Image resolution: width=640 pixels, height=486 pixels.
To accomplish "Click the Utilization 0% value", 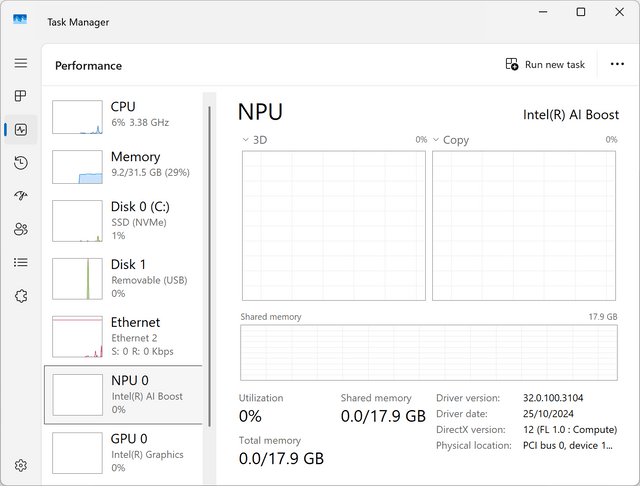I will click(250, 416).
